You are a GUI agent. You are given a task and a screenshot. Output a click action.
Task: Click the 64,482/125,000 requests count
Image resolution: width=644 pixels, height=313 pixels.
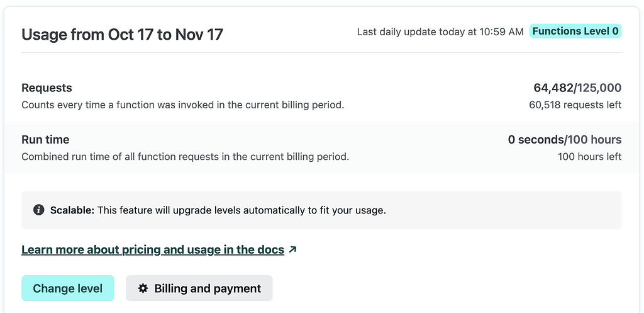click(x=577, y=88)
